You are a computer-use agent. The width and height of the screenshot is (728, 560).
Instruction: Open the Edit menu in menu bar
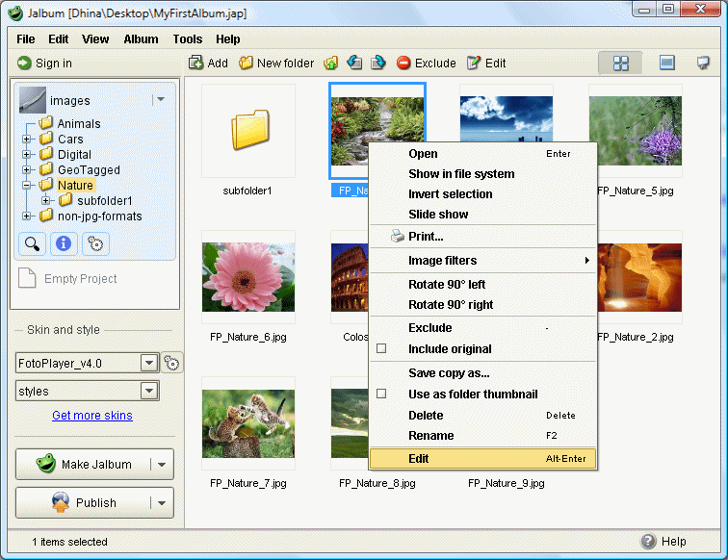59,39
